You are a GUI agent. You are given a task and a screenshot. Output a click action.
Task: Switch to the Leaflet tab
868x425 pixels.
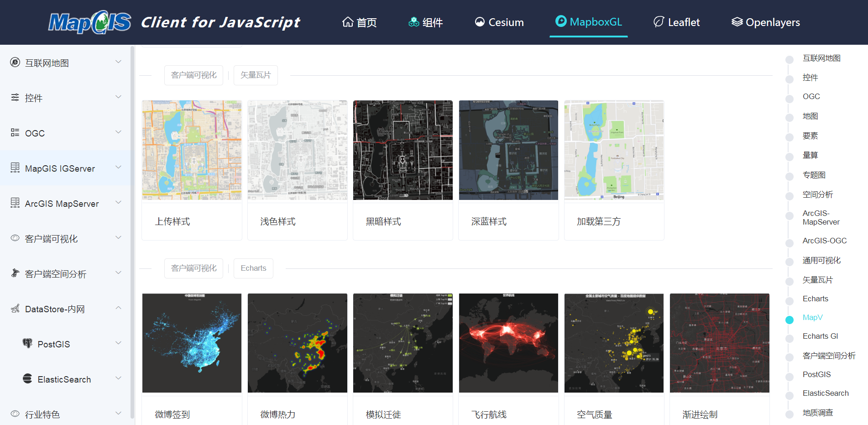[677, 22]
